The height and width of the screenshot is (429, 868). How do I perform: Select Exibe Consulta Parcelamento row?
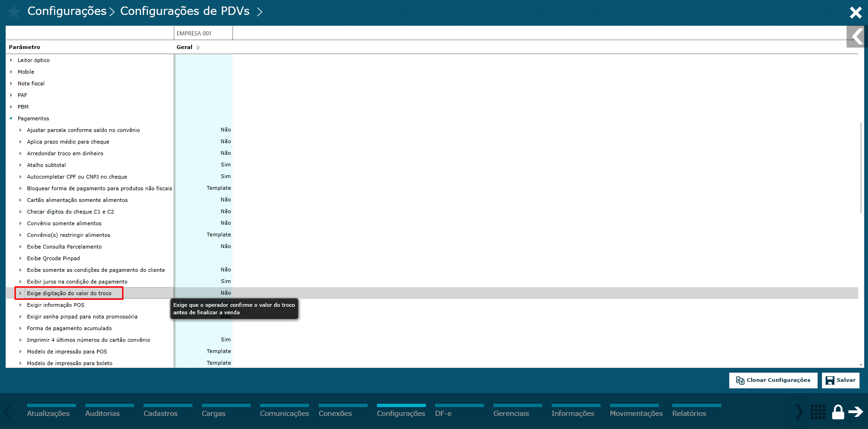click(64, 247)
